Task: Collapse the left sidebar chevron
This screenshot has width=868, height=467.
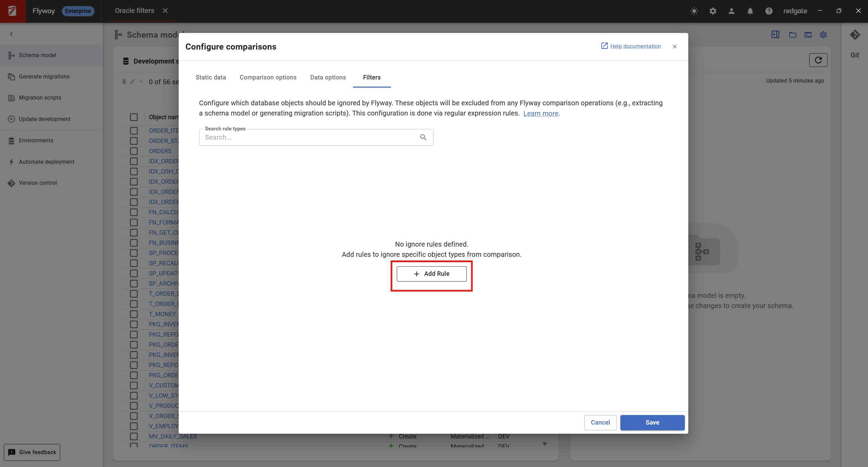Action: (x=11, y=34)
